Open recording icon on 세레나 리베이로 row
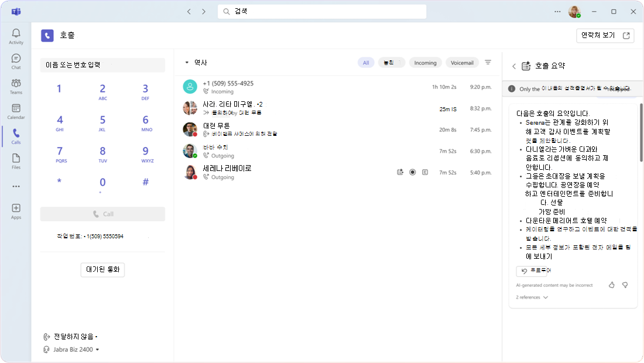This screenshot has height=363, width=644. [413, 173]
